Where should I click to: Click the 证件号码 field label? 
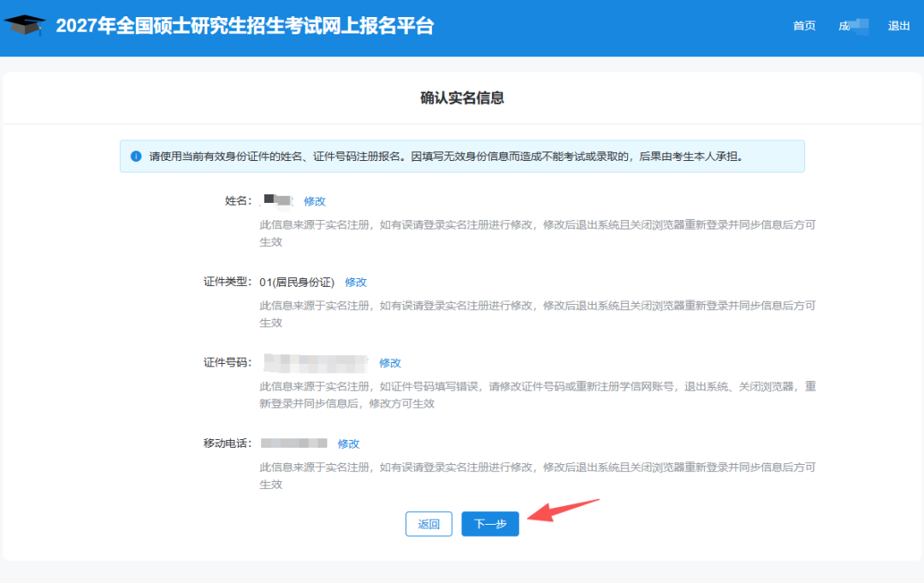pyautogui.click(x=228, y=362)
